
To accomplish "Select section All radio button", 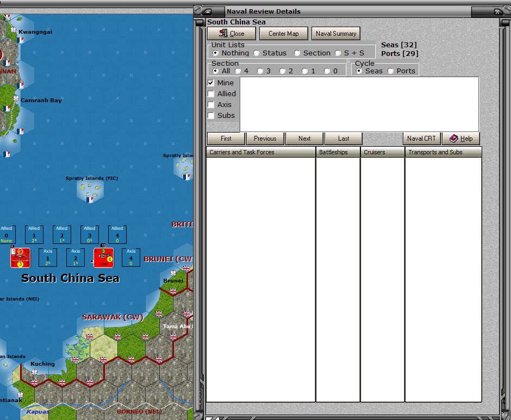I will (x=215, y=71).
